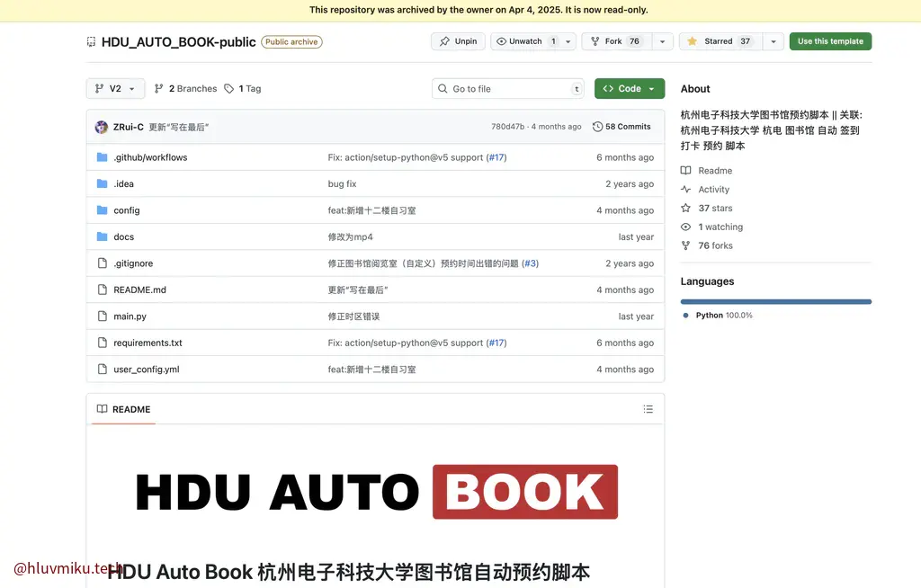Click the config folder icon

[x=103, y=209]
